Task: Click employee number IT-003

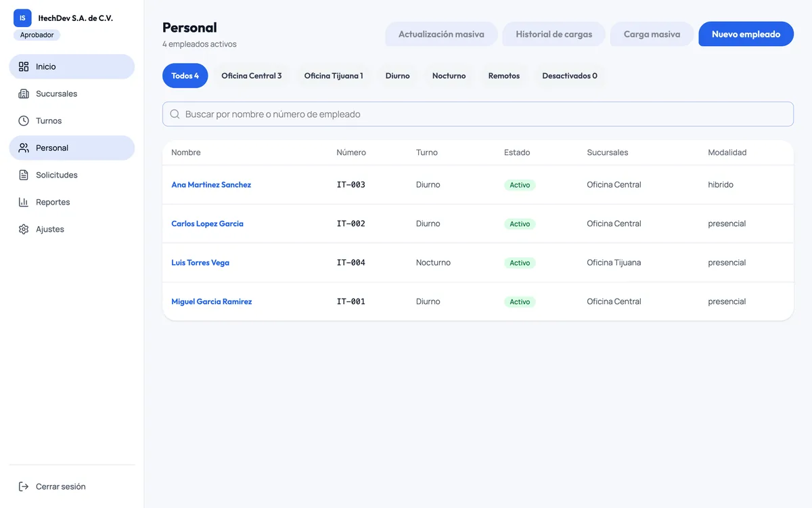Action: click(351, 185)
